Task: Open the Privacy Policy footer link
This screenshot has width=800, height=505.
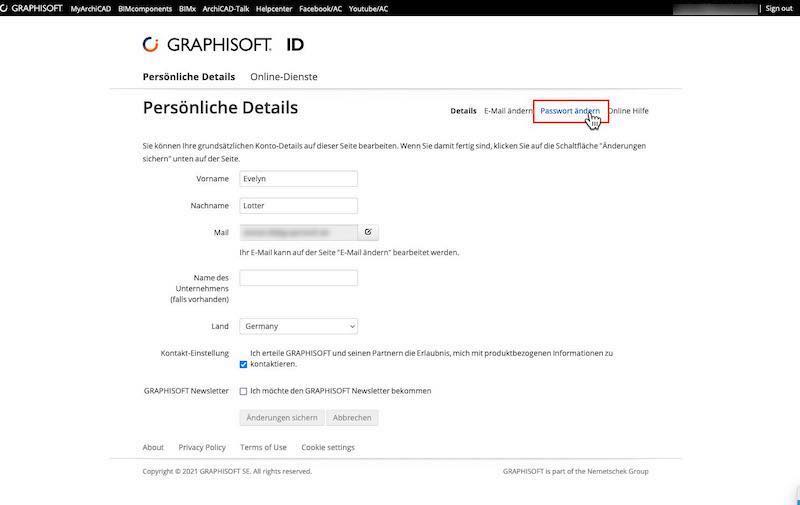Action: pyautogui.click(x=202, y=447)
